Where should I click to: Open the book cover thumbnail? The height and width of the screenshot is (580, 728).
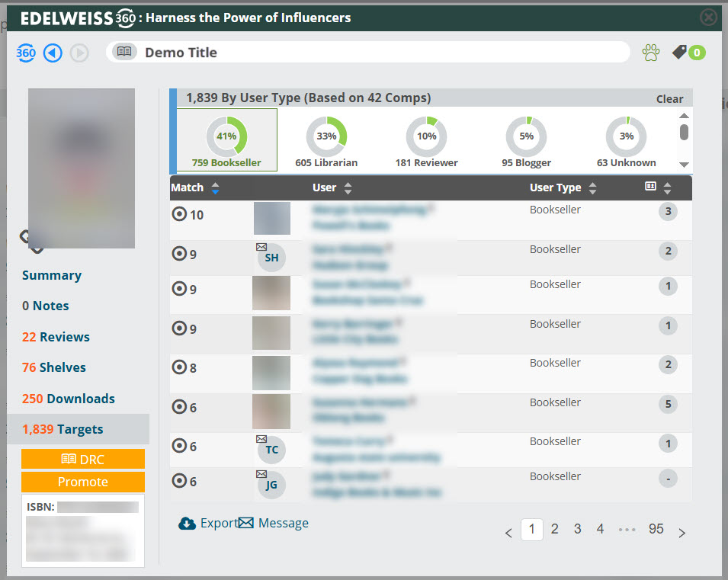click(82, 168)
